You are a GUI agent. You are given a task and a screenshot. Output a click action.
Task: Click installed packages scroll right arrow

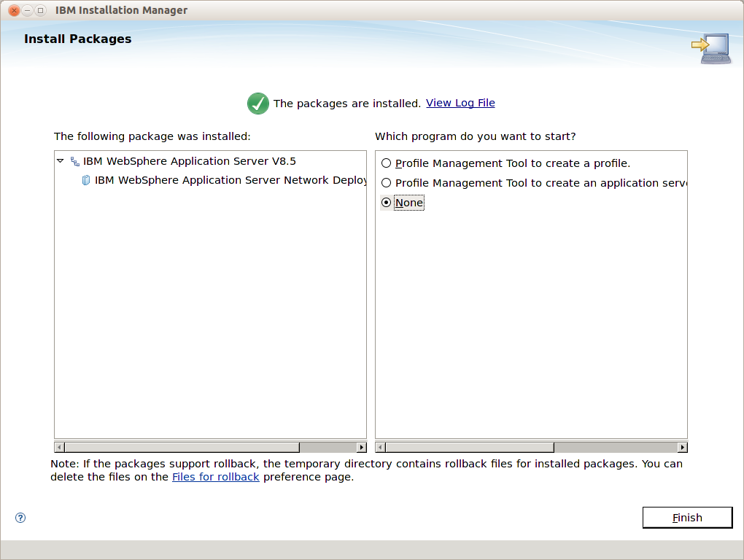(362, 447)
